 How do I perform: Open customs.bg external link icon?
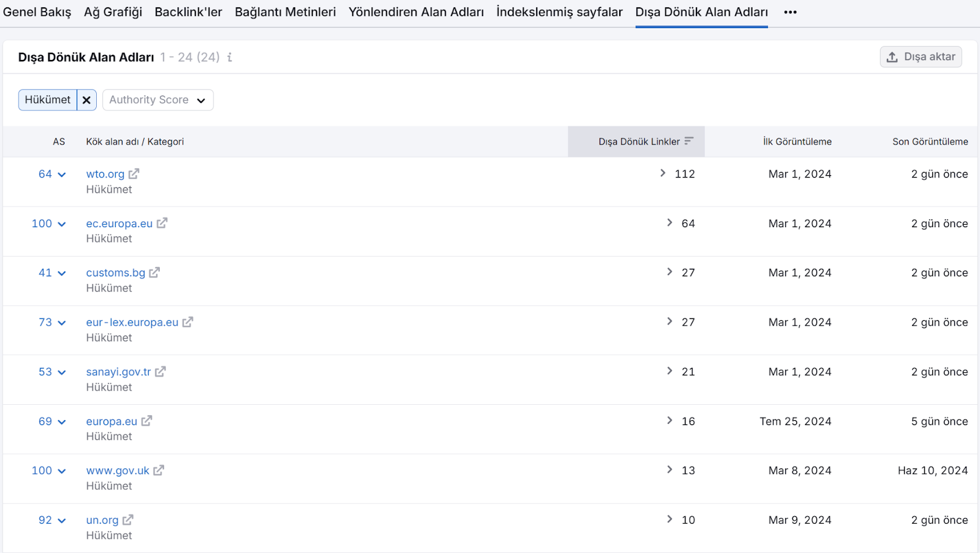point(155,273)
